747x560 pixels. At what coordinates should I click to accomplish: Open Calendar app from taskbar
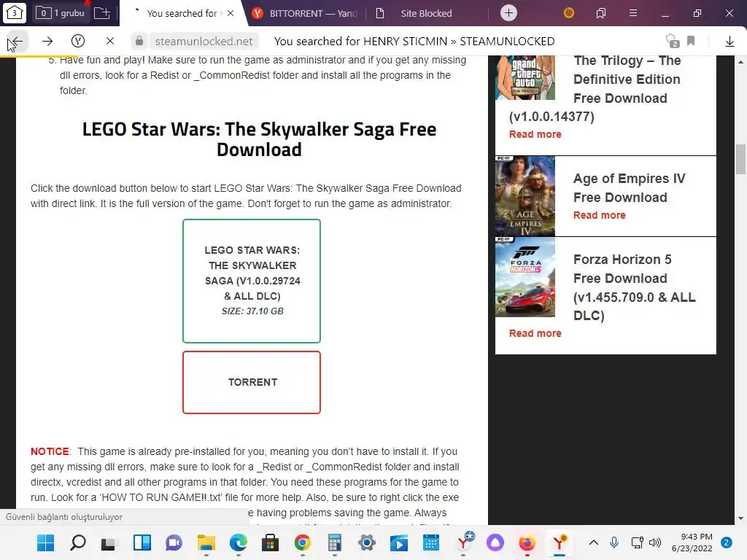(x=430, y=542)
